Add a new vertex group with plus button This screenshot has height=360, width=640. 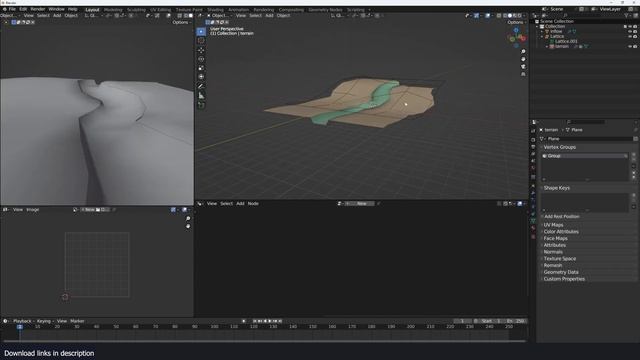click(x=634, y=155)
